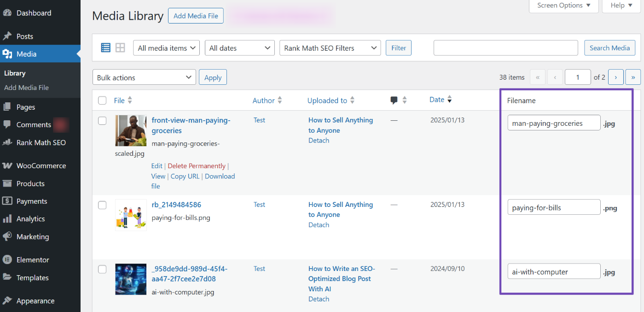
Task: Click Delete Permanently for groceries image
Action: [x=197, y=166]
